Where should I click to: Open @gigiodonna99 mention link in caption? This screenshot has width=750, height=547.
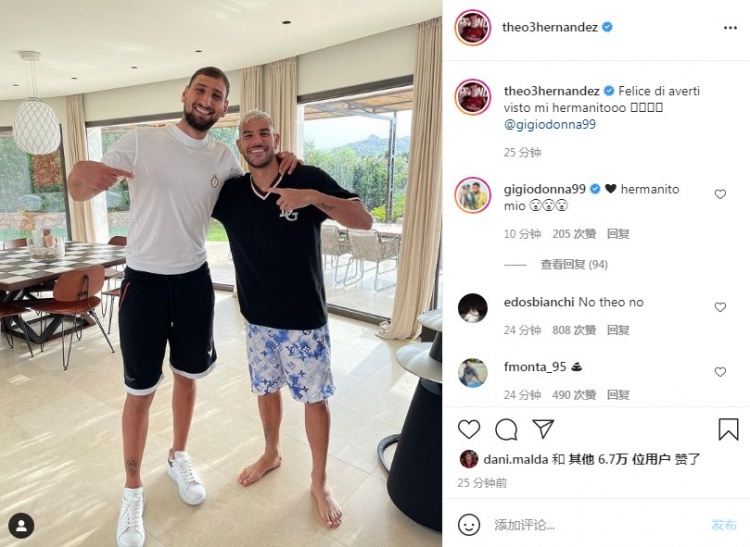(550, 124)
